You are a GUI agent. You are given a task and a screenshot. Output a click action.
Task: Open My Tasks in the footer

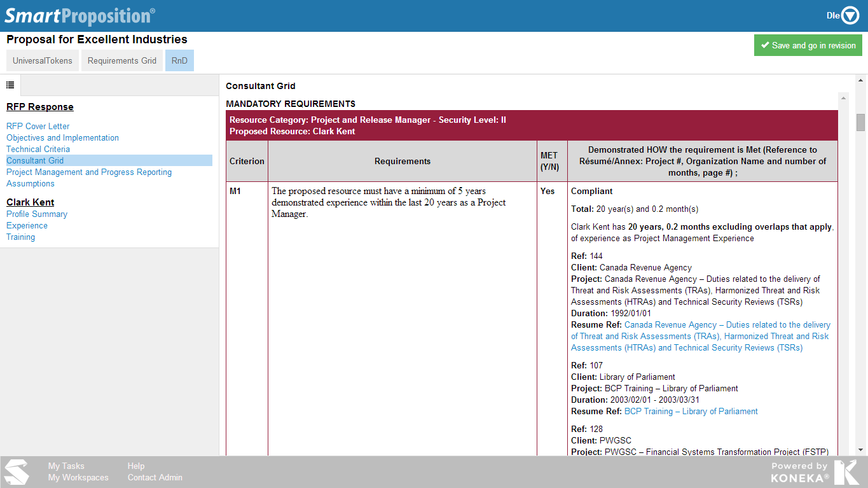click(x=66, y=466)
